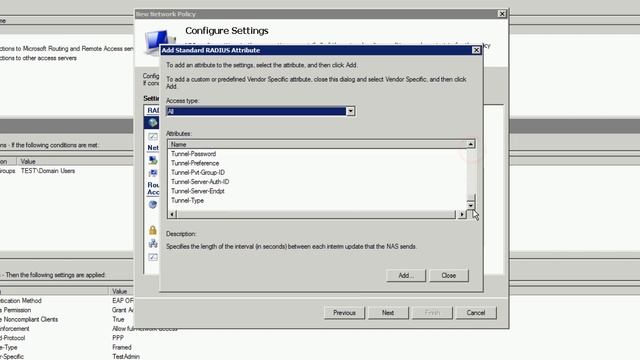
Task: Select Tunnel-Type attribute
Action: [187, 201]
